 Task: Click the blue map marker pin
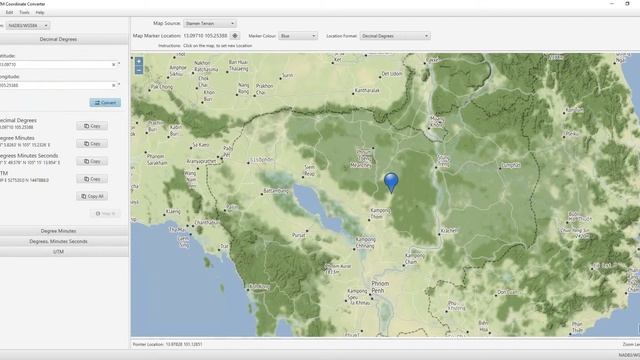[x=391, y=182]
